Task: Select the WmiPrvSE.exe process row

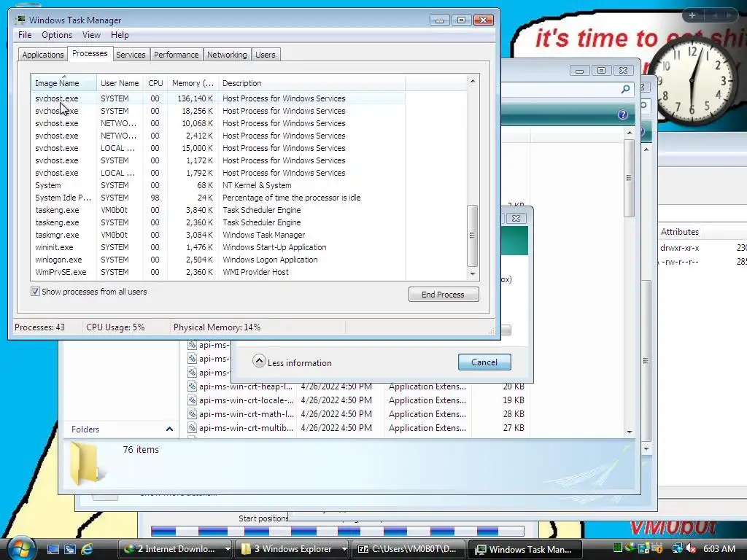Action: (x=218, y=272)
